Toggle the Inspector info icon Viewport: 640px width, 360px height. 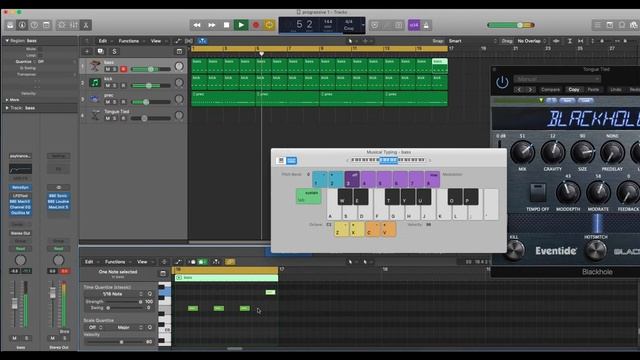(x=22, y=25)
